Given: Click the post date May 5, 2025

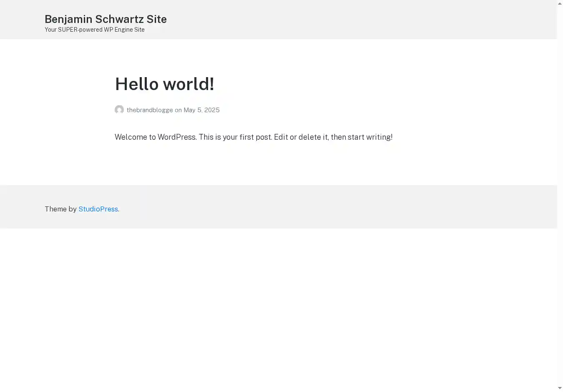Looking at the screenshot, I should pyautogui.click(x=201, y=110).
